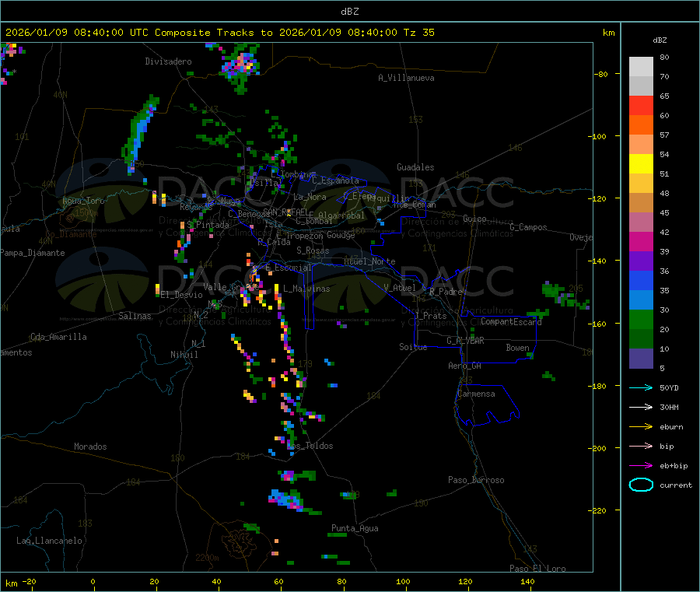Click the -80 km tick on right axis
This screenshot has height=592, width=700.
(x=600, y=74)
